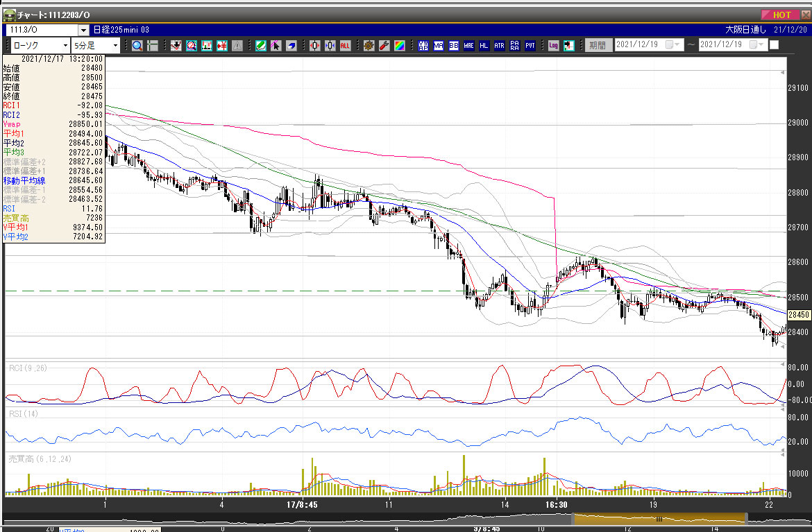Screen dimensions: 812x532
Task: Select the arrow pointer tool
Action: click(276, 46)
